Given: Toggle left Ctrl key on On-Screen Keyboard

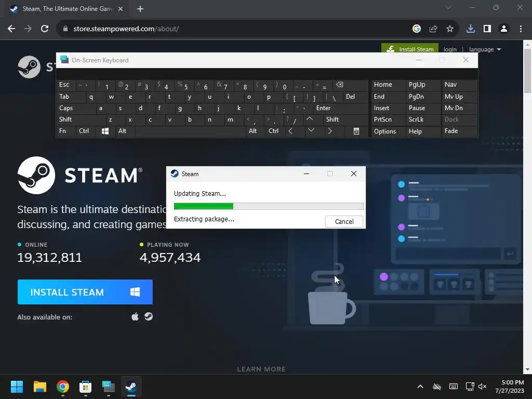Looking at the screenshot, I should point(86,131).
